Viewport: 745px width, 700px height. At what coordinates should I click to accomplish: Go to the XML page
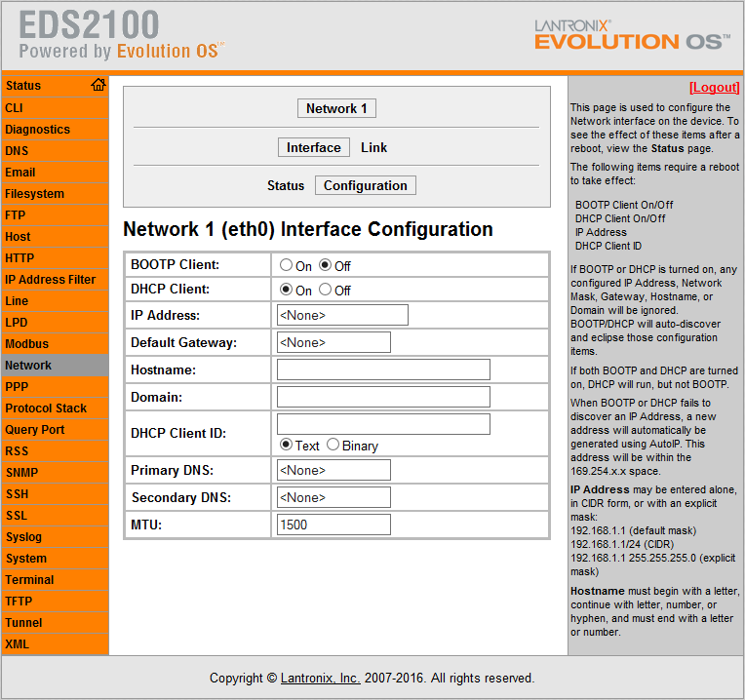tap(56, 644)
